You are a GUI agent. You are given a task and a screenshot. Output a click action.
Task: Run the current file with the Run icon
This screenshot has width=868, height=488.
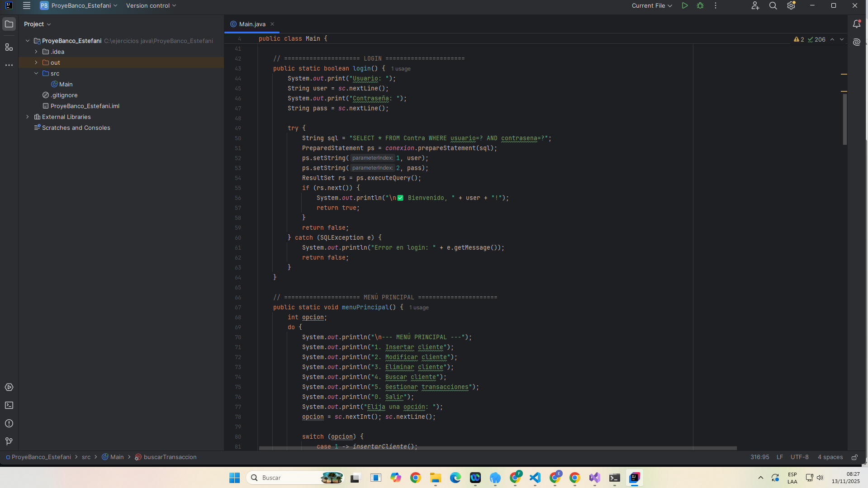point(685,6)
